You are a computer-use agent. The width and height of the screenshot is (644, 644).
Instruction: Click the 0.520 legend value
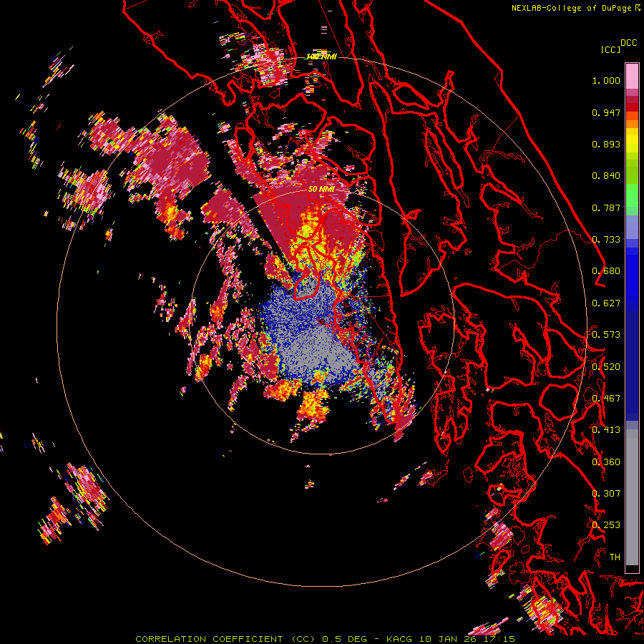(x=606, y=367)
